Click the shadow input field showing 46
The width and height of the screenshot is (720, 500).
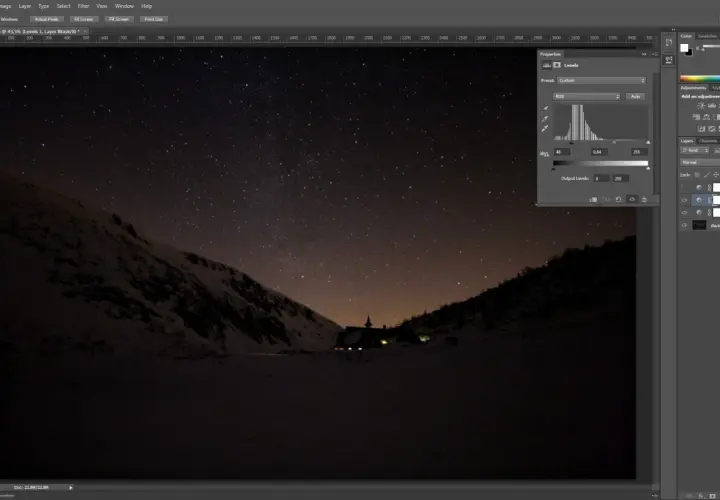point(562,152)
